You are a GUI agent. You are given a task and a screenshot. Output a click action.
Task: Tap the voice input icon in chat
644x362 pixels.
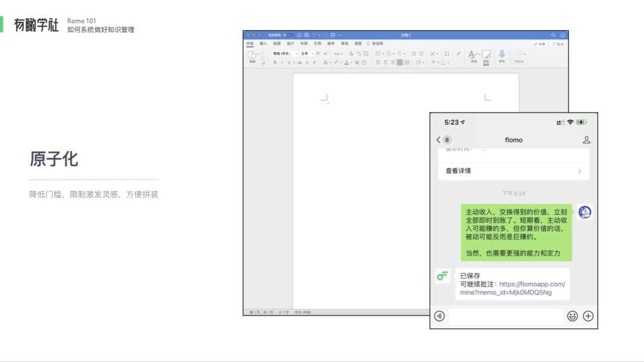pos(439,316)
